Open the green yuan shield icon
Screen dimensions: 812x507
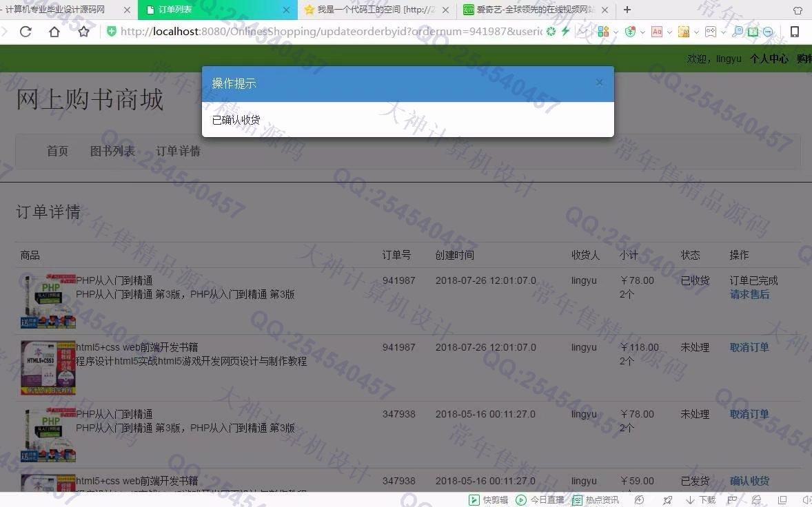coord(630,32)
